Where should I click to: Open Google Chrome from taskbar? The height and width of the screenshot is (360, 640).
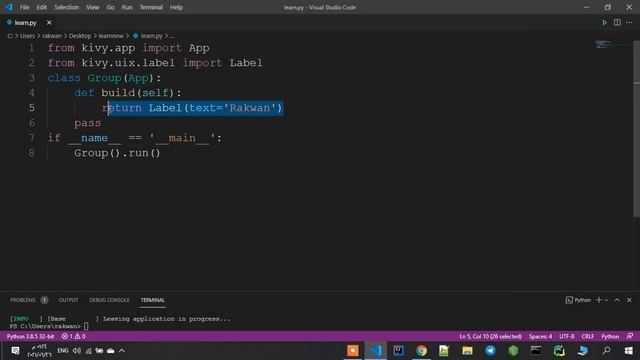click(421, 351)
